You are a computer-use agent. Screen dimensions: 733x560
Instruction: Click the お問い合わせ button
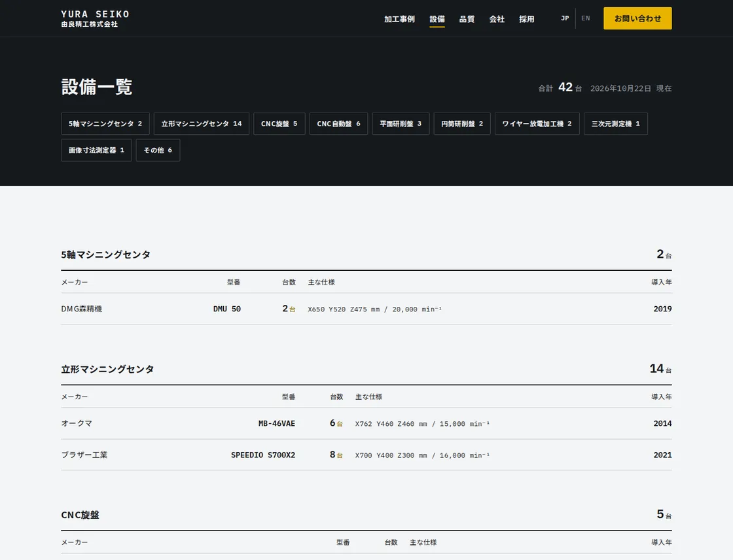point(637,18)
